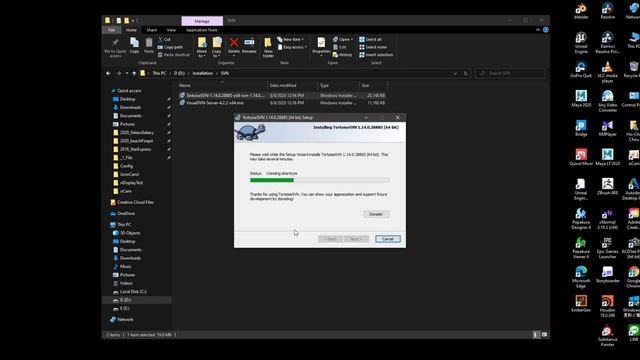Open the Easy access dropdown
Screen dimensions: 640x360
(x=292, y=47)
